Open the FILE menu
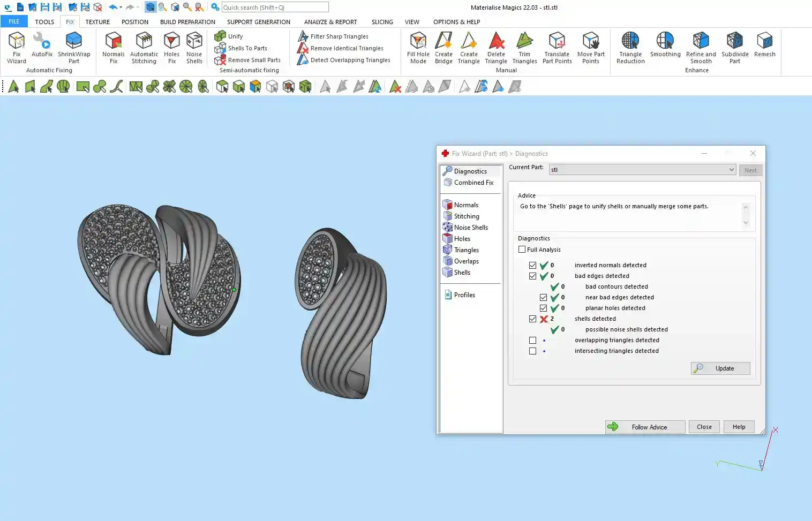812x521 pixels. tap(14, 22)
